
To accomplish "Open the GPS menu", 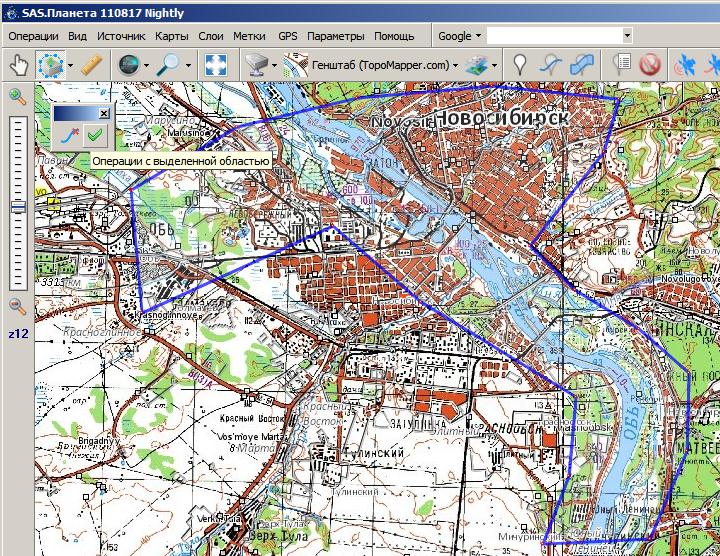I will [x=287, y=36].
